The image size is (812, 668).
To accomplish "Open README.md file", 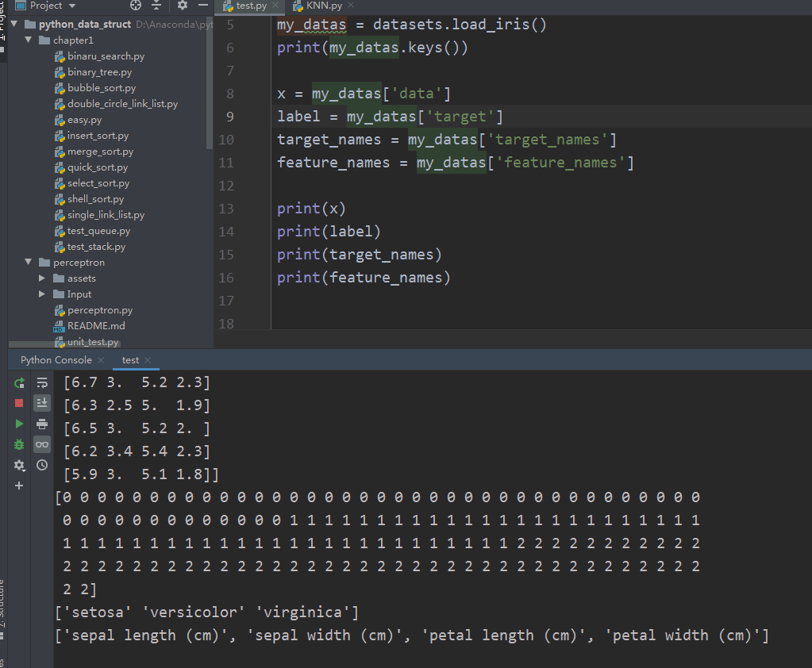I will pos(96,326).
